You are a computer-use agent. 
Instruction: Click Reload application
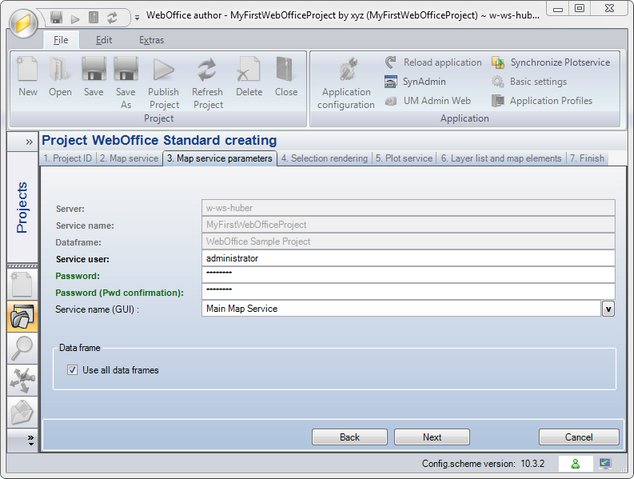[433, 62]
